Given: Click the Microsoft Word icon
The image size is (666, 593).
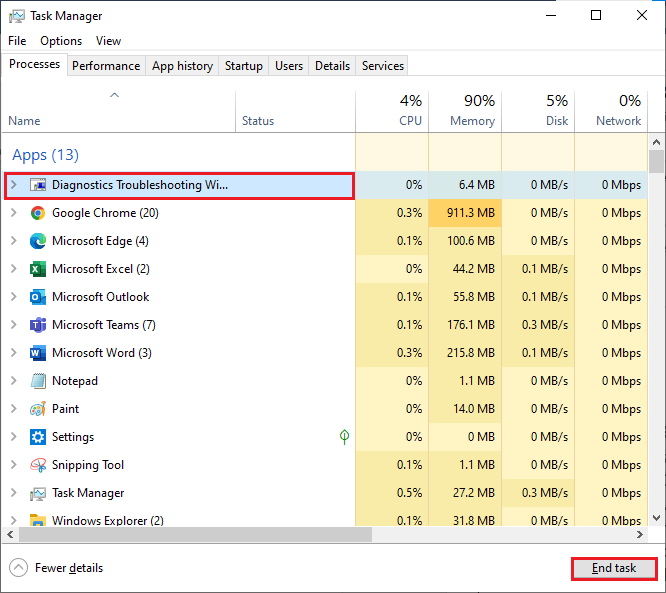Looking at the screenshot, I should [x=38, y=353].
